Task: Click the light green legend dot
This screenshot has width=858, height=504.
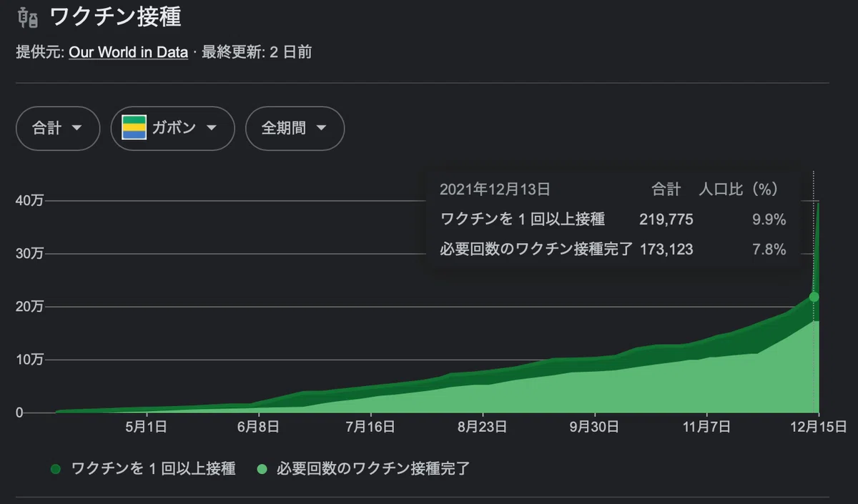Action: tap(262, 470)
